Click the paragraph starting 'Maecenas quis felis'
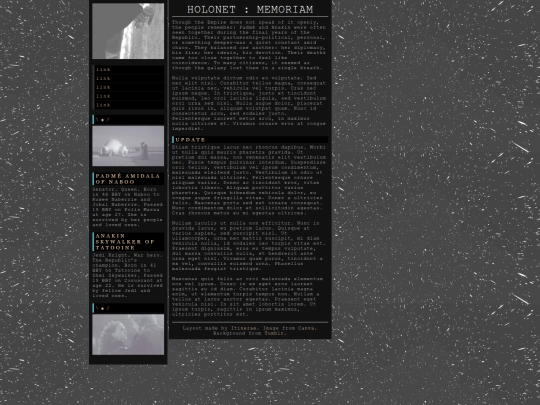The width and height of the screenshot is (540, 405). tap(249, 297)
